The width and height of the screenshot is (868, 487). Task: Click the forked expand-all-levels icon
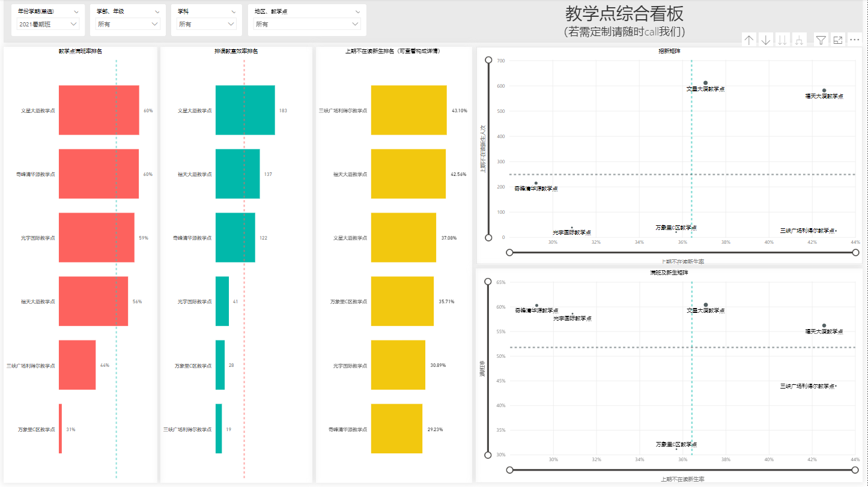click(799, 40)
